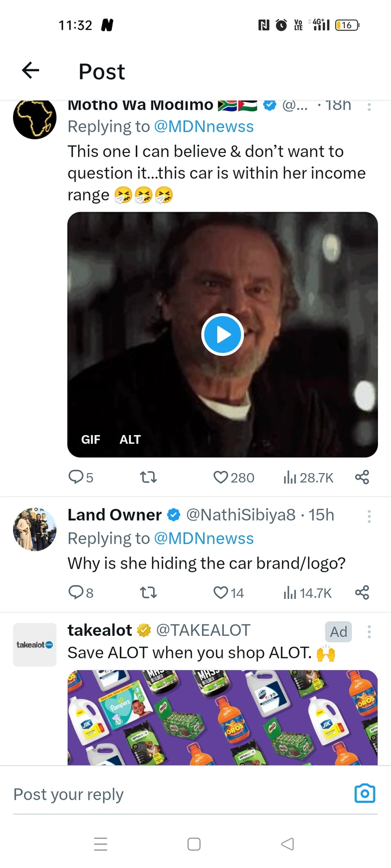The height and width of the screenshot is (868, 391).
Task: Like the tweet with 280 likes
Action: pyautogui.click(x=234, y=477)
